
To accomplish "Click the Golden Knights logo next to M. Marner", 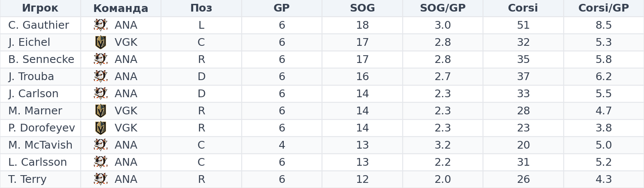I will click(x=100, y=111).
